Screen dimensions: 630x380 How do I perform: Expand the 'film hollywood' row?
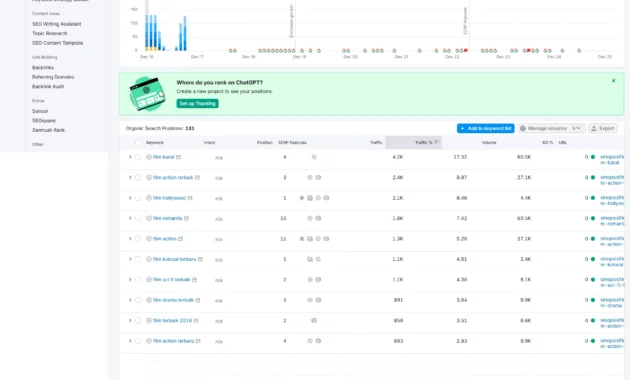[130, 198]
